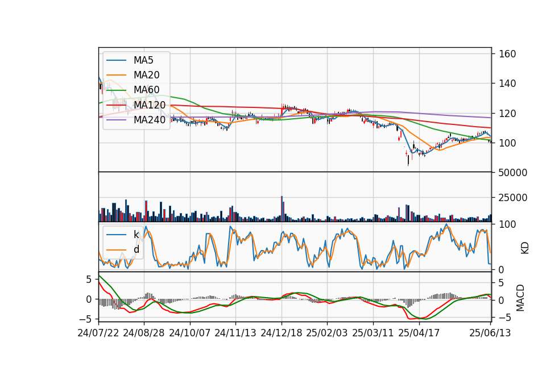Click the MACD axis title

pos(520,298)
